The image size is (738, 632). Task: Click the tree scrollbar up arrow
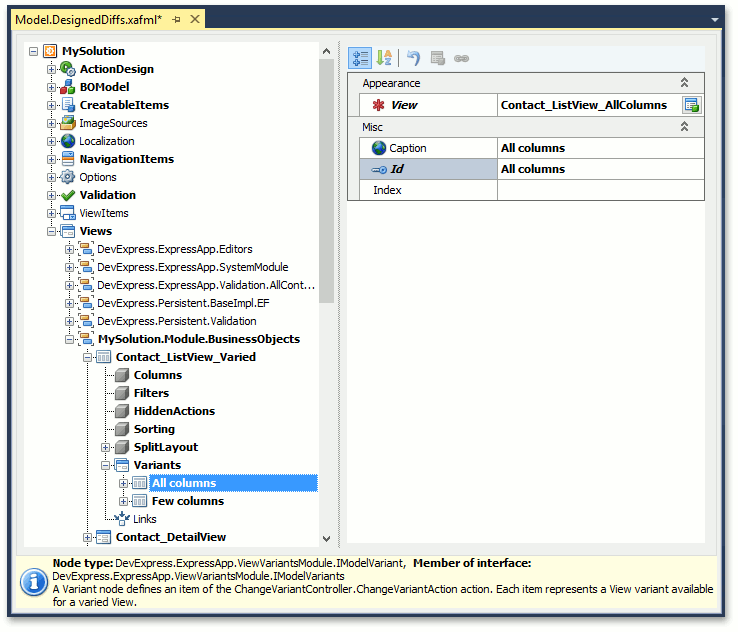(326, 51)
